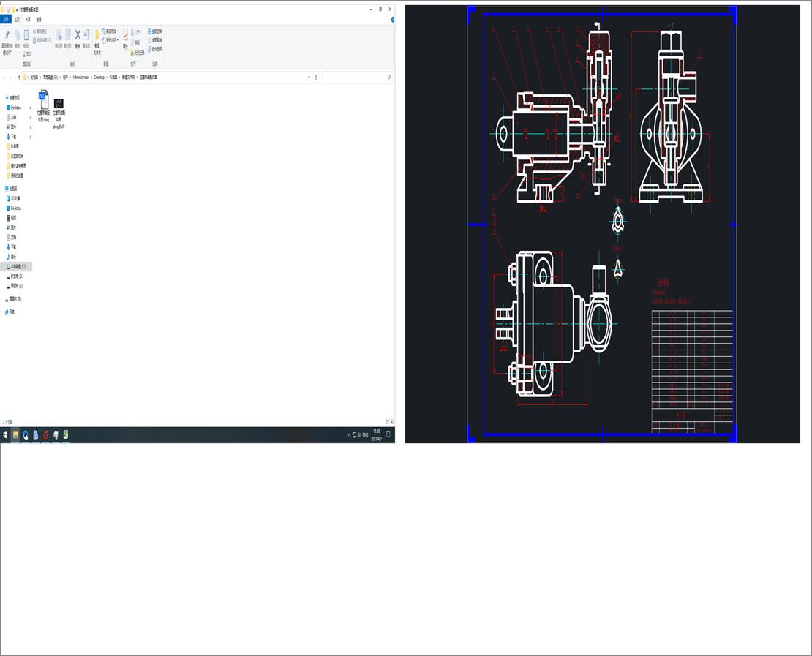Click Local Disk (C:) in the address breadcrumb

pyautogui.click(x=50, y=77)
